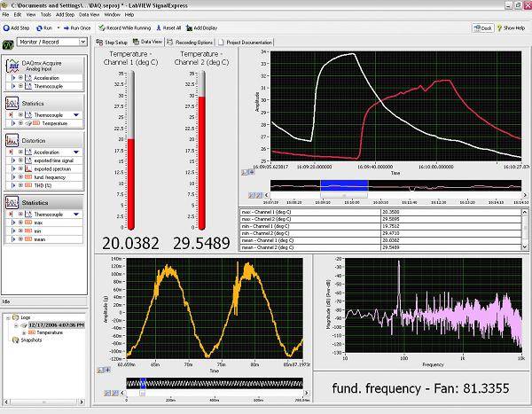Screen dimensions: 532x414
Task: Click the Dock button
Action: coord(482,28)
